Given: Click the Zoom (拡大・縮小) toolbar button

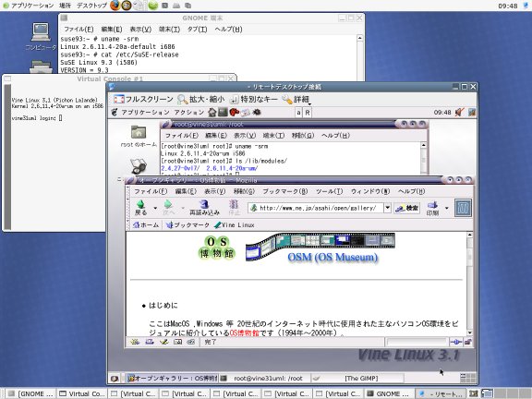Looking at the screenshot, I should pyautogui.click(x=200, y=100).
